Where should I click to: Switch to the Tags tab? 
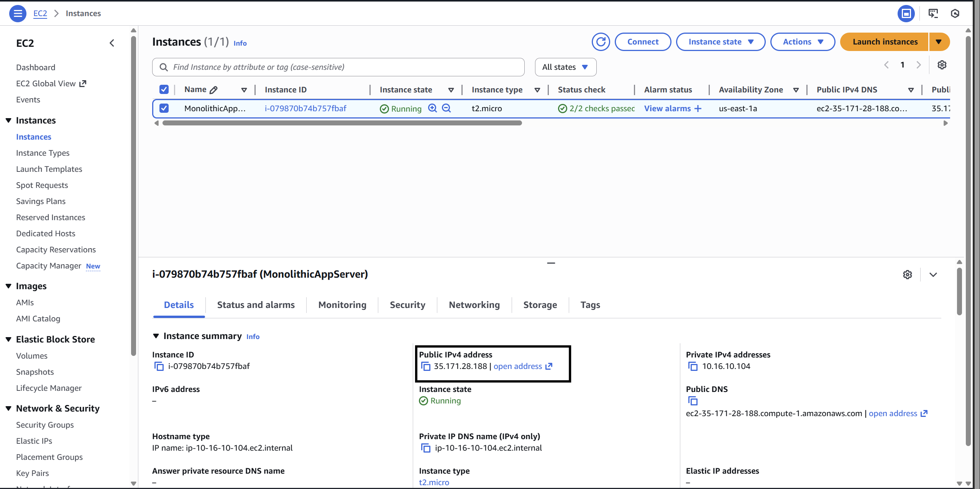[x=590, y=305]
